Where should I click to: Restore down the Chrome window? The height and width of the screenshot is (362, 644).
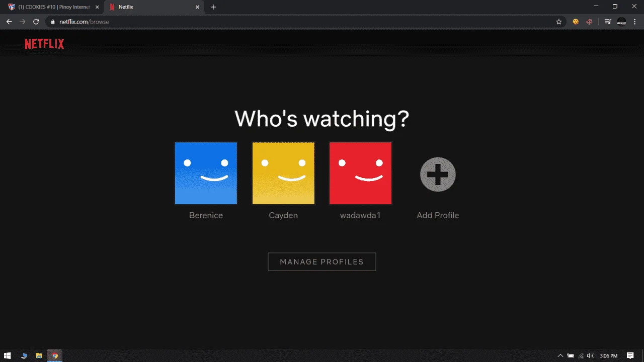pyautogui.click(x=615, y=7)
